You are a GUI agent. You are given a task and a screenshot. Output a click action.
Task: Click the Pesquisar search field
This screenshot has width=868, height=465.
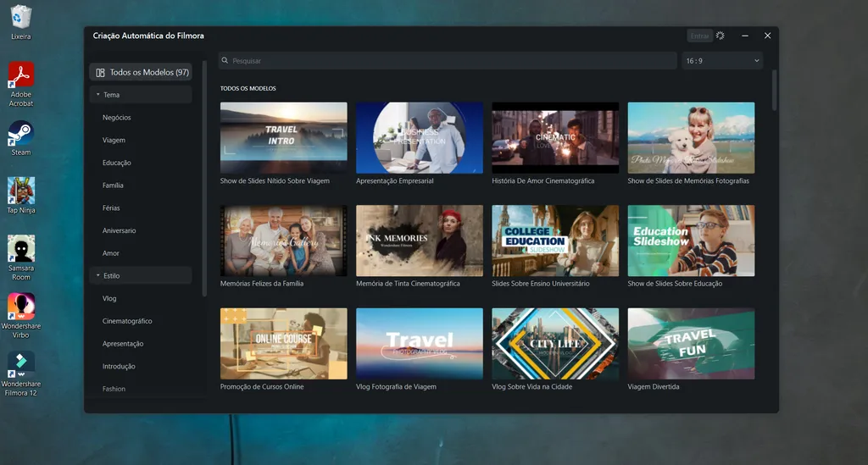[449, 61]
